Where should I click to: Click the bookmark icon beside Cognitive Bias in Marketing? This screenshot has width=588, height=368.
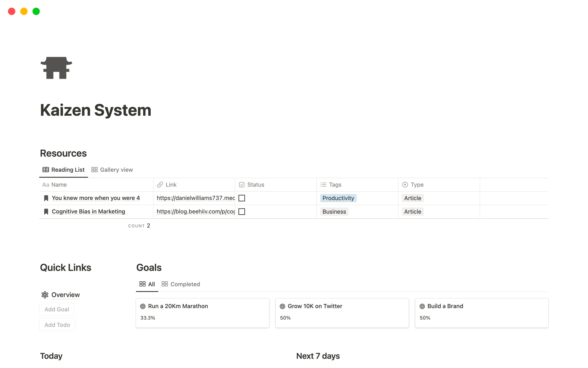click(46, 212)
